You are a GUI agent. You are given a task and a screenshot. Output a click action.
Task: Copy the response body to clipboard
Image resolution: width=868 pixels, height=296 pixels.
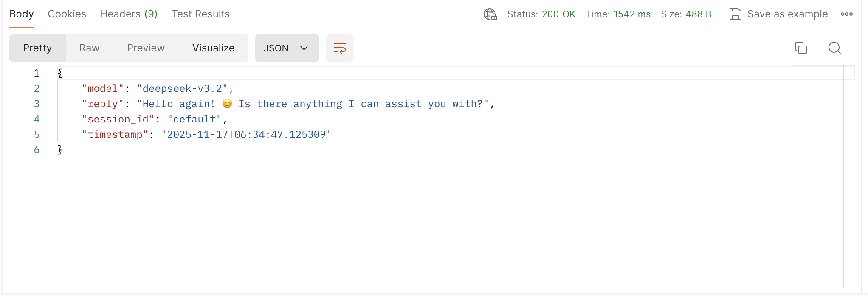801,48
